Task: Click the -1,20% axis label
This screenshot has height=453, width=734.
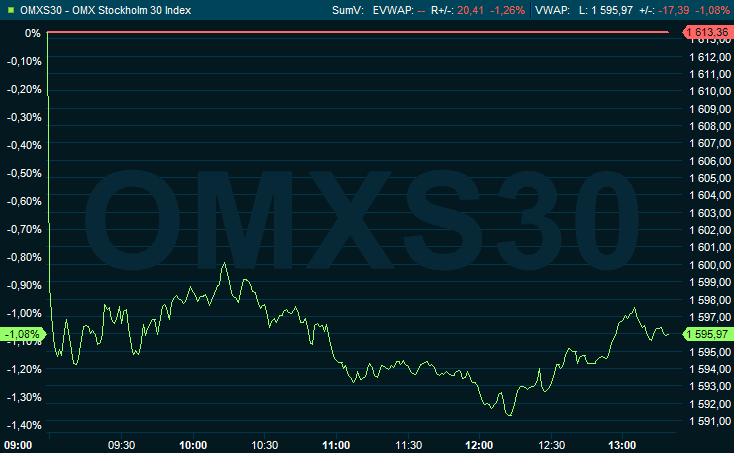Action: point(24,369)
